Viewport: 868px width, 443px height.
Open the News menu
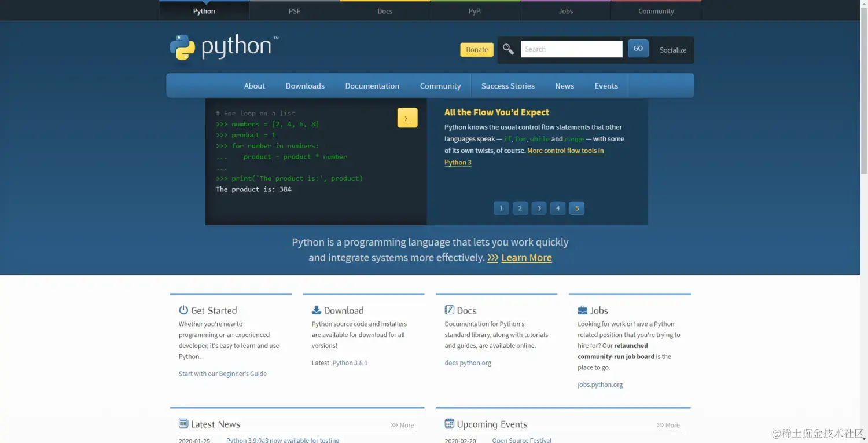[x=565, y=86]
